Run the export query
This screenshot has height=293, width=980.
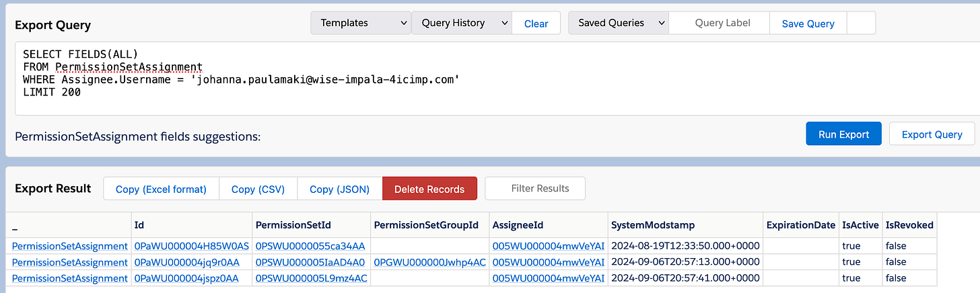click(x=843, y=134)
